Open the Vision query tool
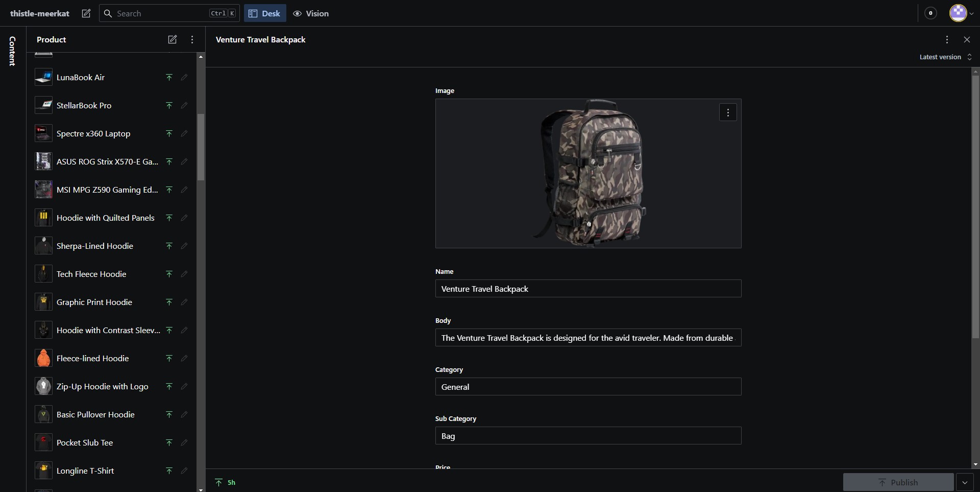Image resolution: width=980 pixels, height=492 pixels. pyautogui.click(x=312, y=13)
